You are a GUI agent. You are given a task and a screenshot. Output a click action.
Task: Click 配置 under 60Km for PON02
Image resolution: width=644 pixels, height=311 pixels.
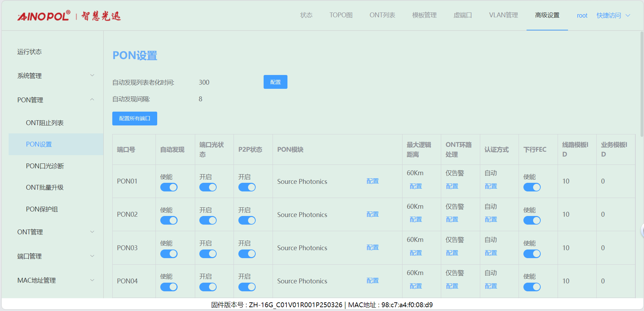click(x=416, y=219)
